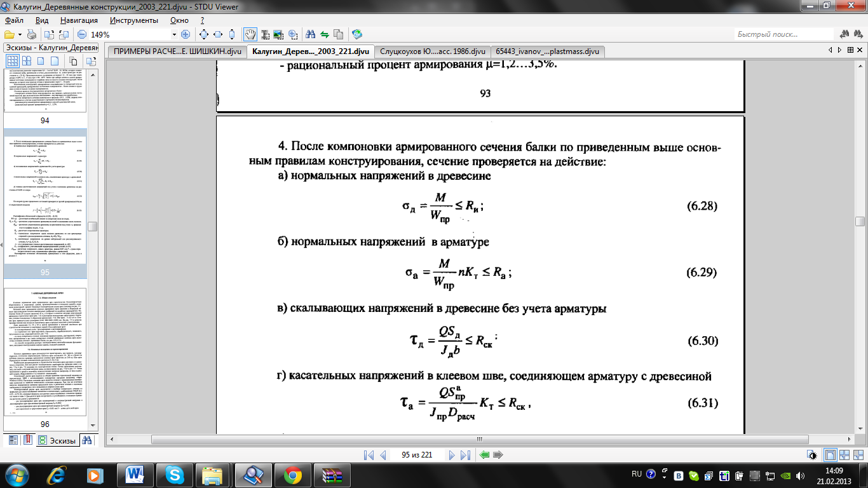The height and width of the screenshot is (488, 868).
Task: Open Microsoft Word from the taskbar
Action: 135,475
